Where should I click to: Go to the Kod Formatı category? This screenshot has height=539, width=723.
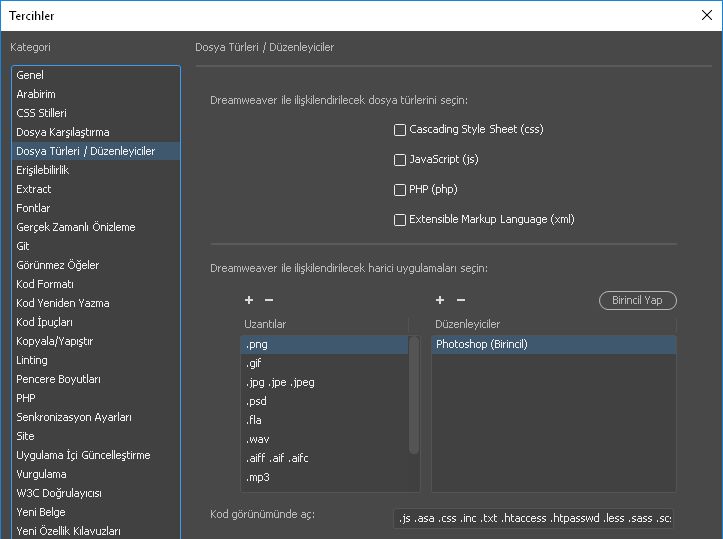44,284
